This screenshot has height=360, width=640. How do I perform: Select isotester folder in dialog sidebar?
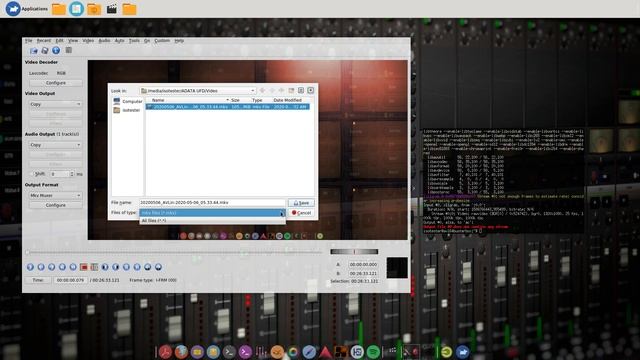(127, 110)
